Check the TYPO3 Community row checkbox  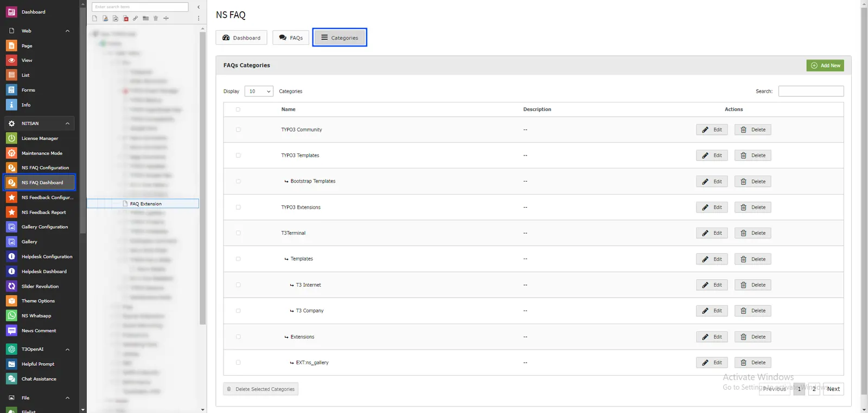[238, 130]
